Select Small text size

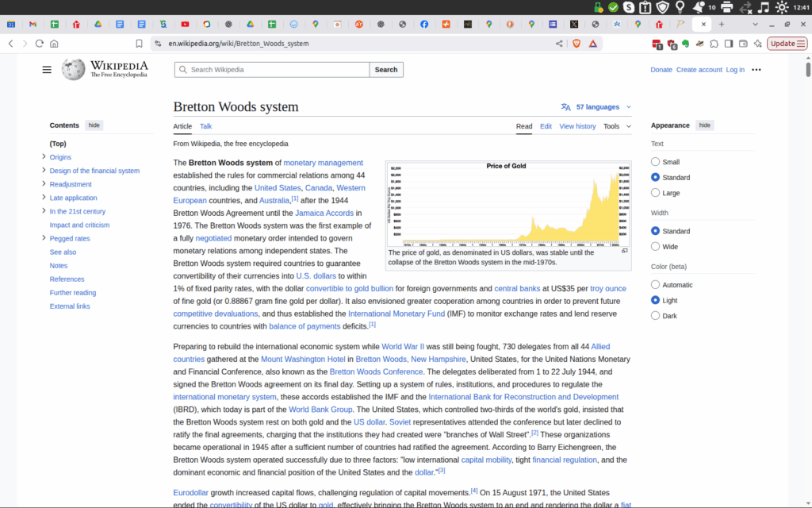(655, 162)
